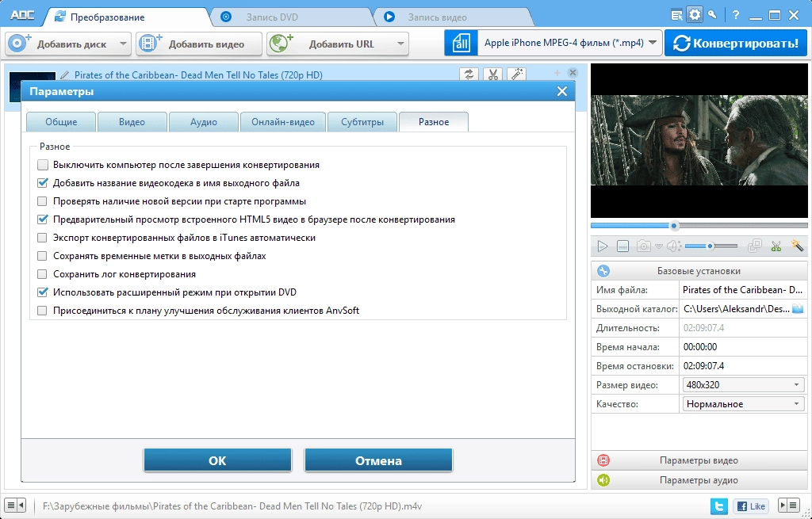Click the scissors clip icon on the video item
This screenshot has width=812, height=519.
point(492,74)
